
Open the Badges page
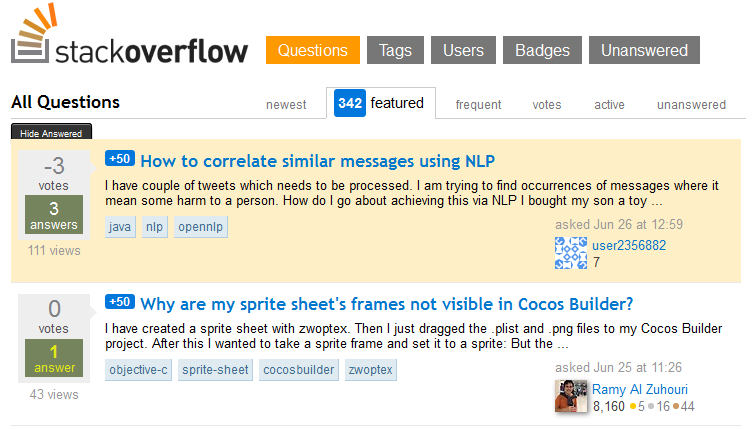click(542, 50)
